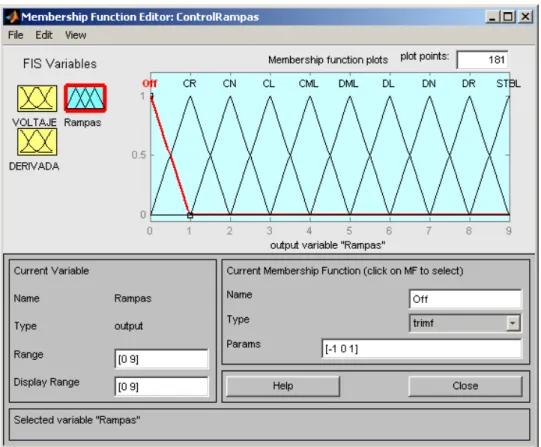541x447 pixels.
Task: Select the CL membership function label
Action: click(x=269, y=83)
